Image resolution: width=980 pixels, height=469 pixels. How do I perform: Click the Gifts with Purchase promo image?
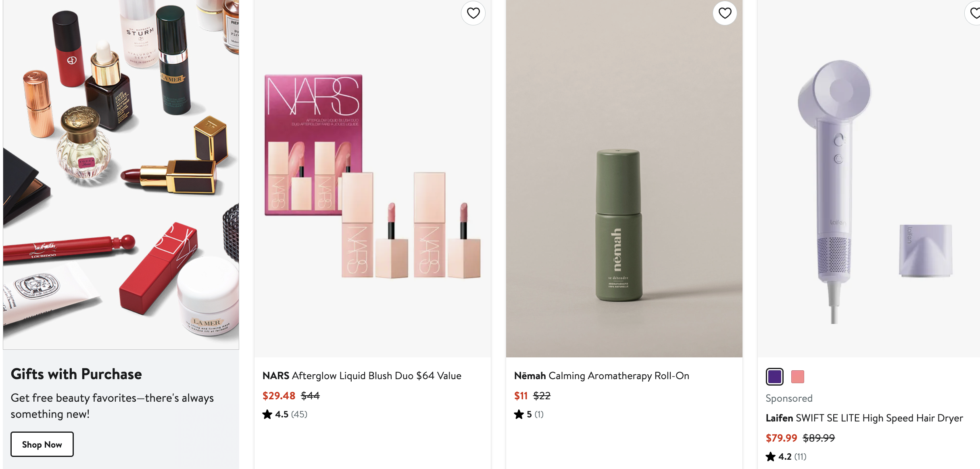click(121, 173)
